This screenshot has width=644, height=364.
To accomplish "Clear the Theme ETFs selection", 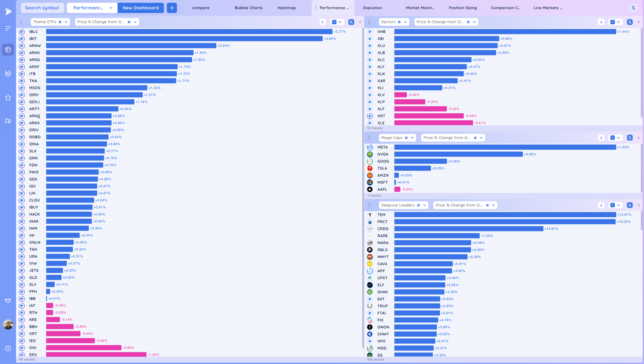I will pyautogui.click(x=60, y=22).
